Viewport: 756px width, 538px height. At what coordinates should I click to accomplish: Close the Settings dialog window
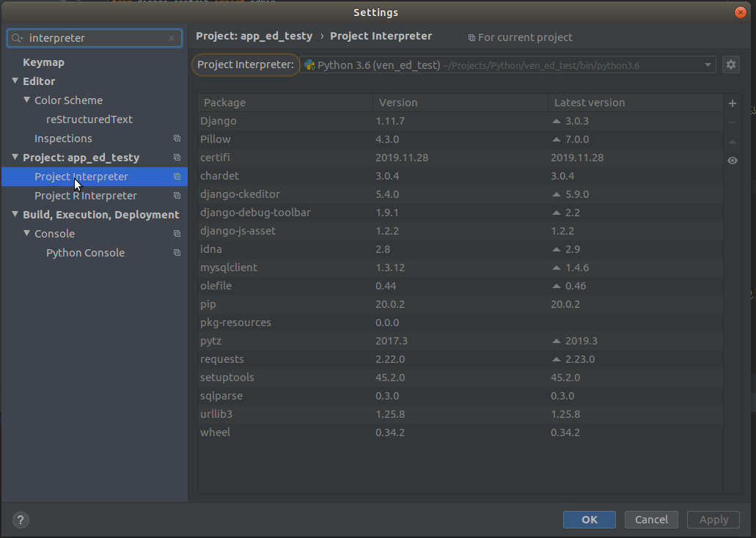pyautogui.click(x=741, y=12)
